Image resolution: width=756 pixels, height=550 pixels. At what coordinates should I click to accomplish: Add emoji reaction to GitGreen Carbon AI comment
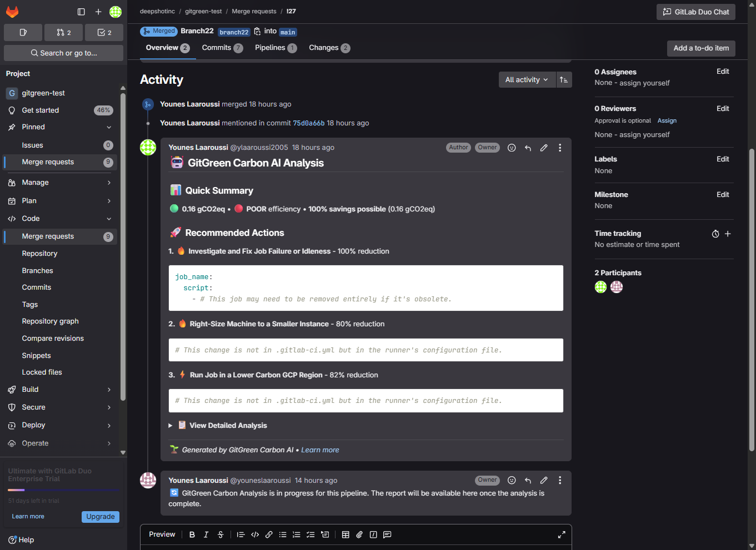point(512,148)
